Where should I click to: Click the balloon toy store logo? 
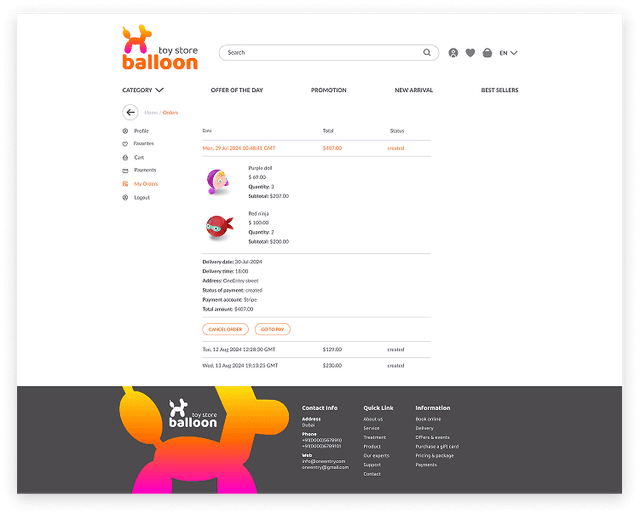pyautogui.click(x=160, y=49)
